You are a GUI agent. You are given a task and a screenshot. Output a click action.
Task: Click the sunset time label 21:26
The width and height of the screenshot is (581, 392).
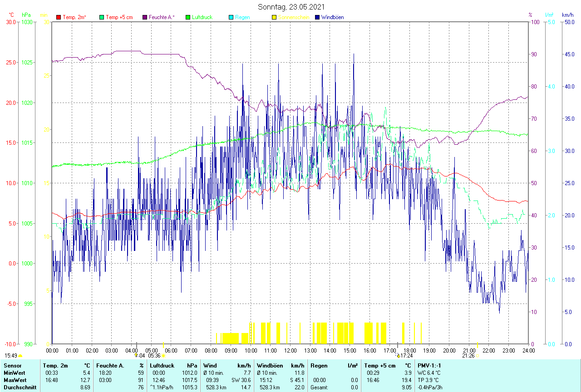click(x=468, y=356)
